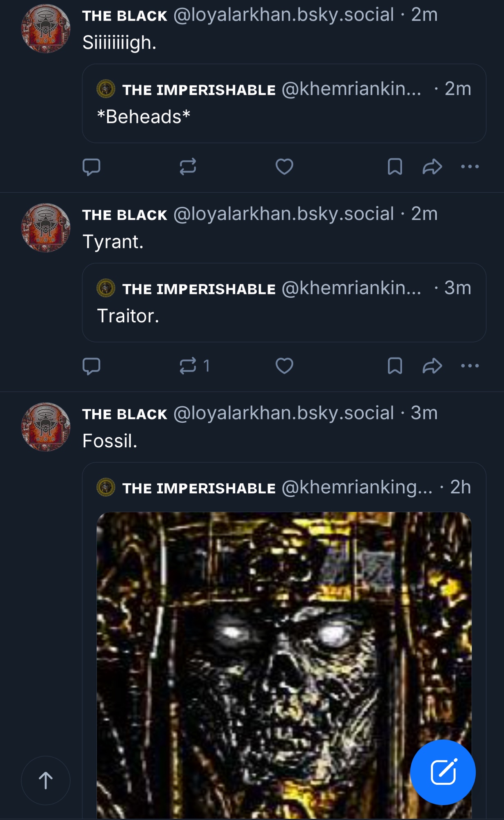
Task: Repost the "Siiiiiiiigh." post
Action: click(188, 167)
